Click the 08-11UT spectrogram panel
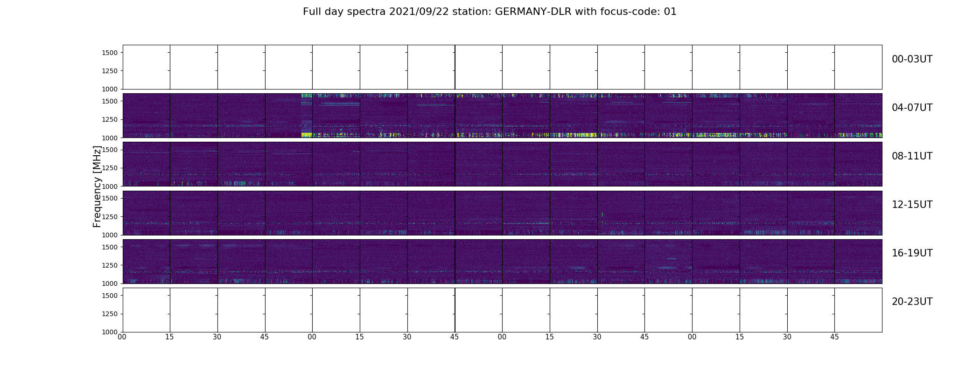Viewport: 980px width, 373px height. point(502,164)
